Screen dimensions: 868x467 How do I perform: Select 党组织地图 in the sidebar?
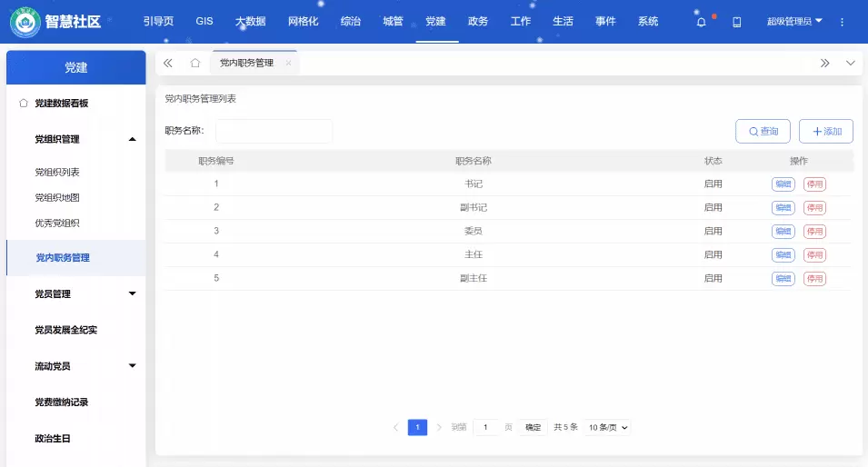tap(57, 197)
